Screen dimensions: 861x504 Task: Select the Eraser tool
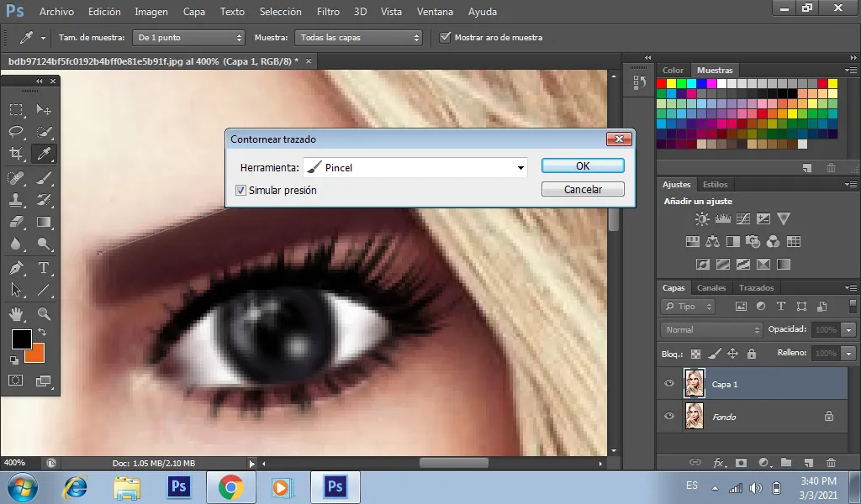point(16,222)
